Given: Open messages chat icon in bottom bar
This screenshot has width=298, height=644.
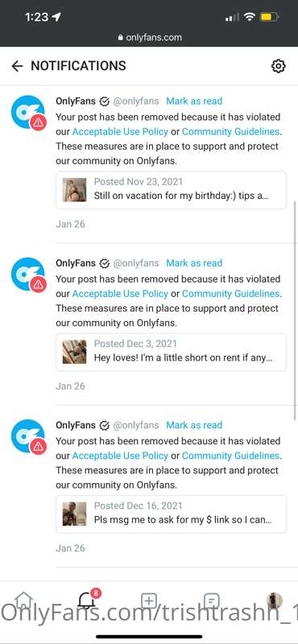Looking at the screenshot, I should (x=211, y=601).
